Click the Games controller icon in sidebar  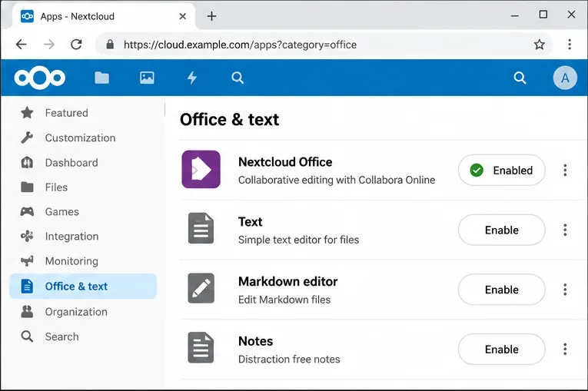pos(27,212)
